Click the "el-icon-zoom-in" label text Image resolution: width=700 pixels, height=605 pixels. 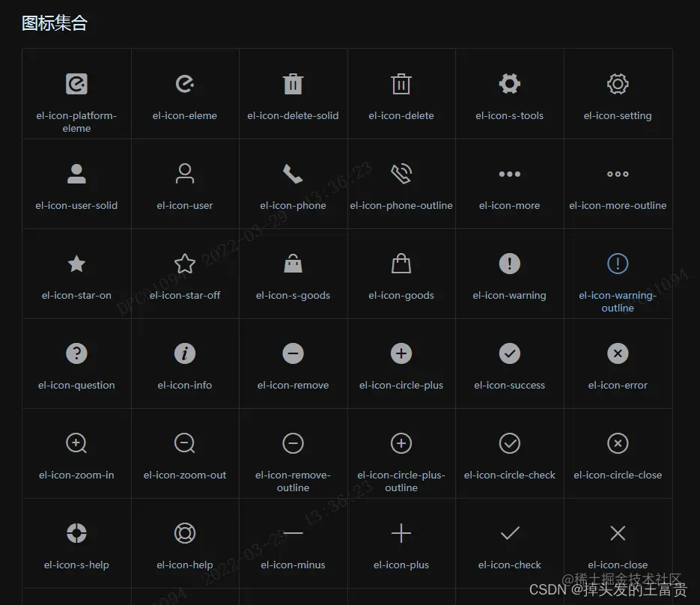tap(76, 475)
